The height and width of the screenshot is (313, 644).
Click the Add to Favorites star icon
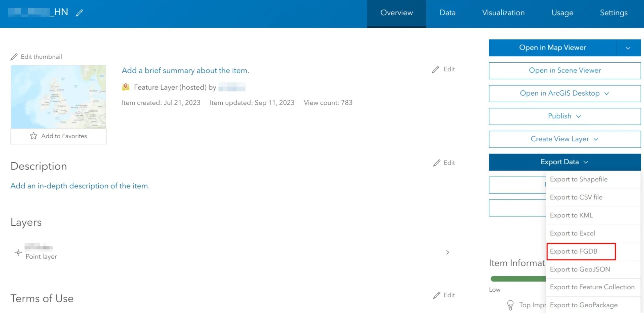(x=33, y=136)
